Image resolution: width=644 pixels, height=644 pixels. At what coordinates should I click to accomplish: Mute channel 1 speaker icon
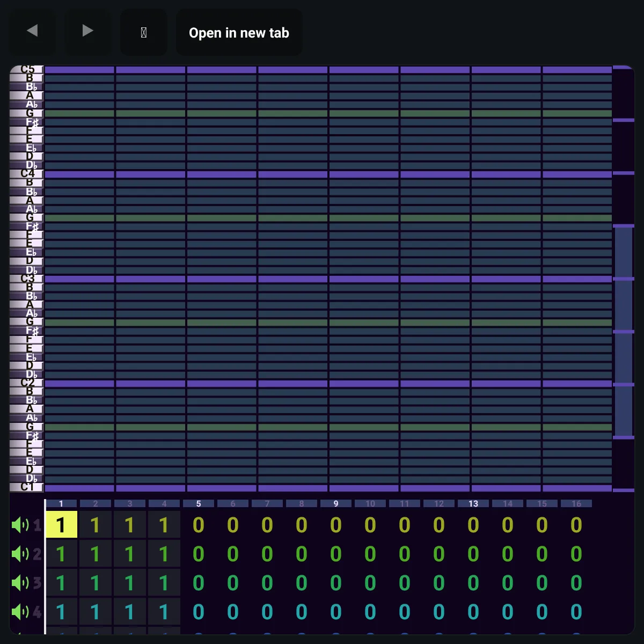(x=20, y=525)
